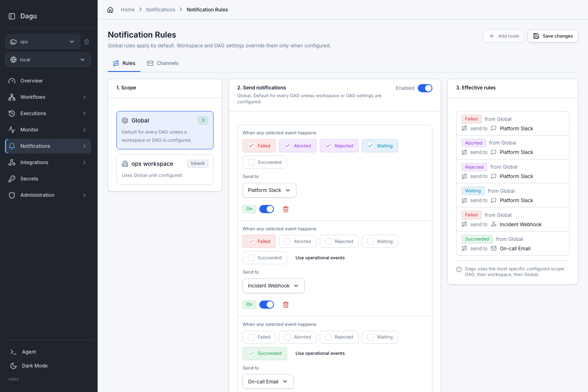Click the Integrations webhook icon
This screenshot has height=392, width=588.
pos(12,163)
